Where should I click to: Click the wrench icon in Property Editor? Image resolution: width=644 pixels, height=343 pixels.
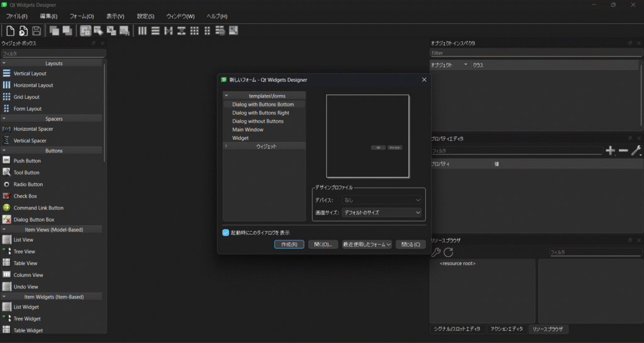click(x=636, y=150)
